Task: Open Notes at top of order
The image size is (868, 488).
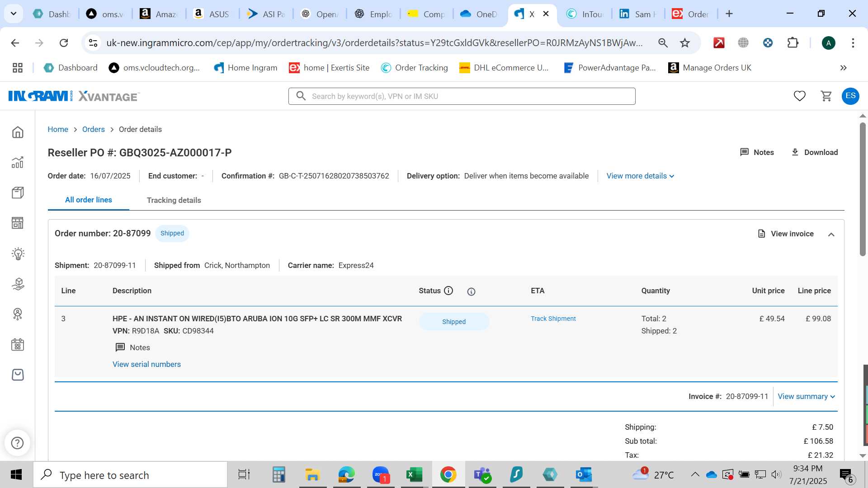Action: pos(757,152)
